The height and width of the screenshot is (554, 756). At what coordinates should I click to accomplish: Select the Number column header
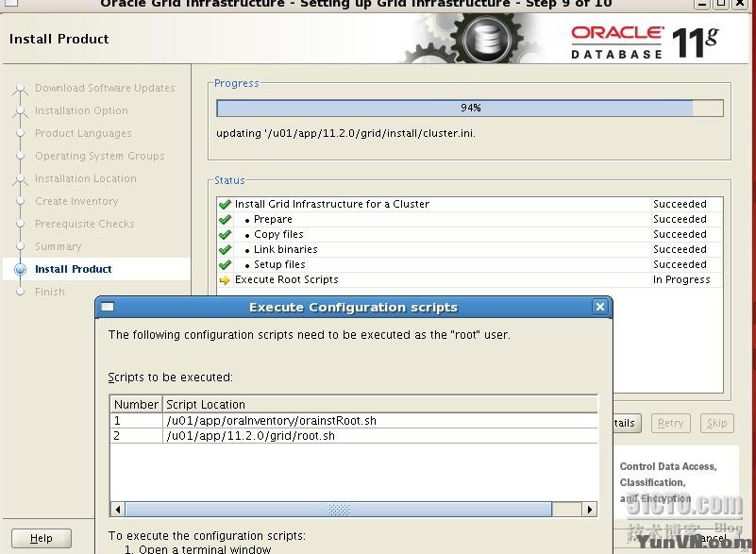coord(137,404)
